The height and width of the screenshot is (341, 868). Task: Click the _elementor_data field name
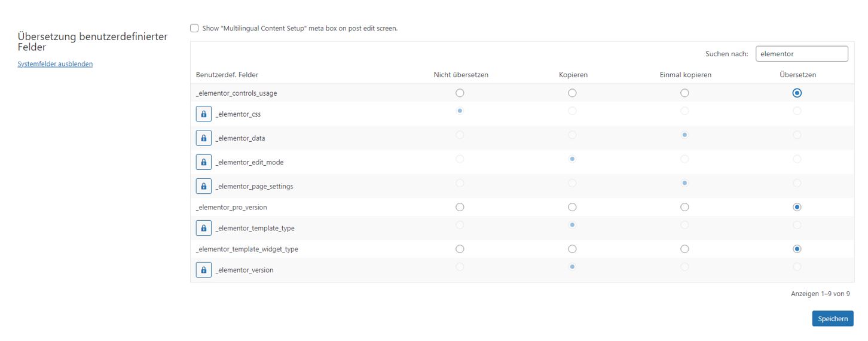pyautogui.click(x=240, y=138)
